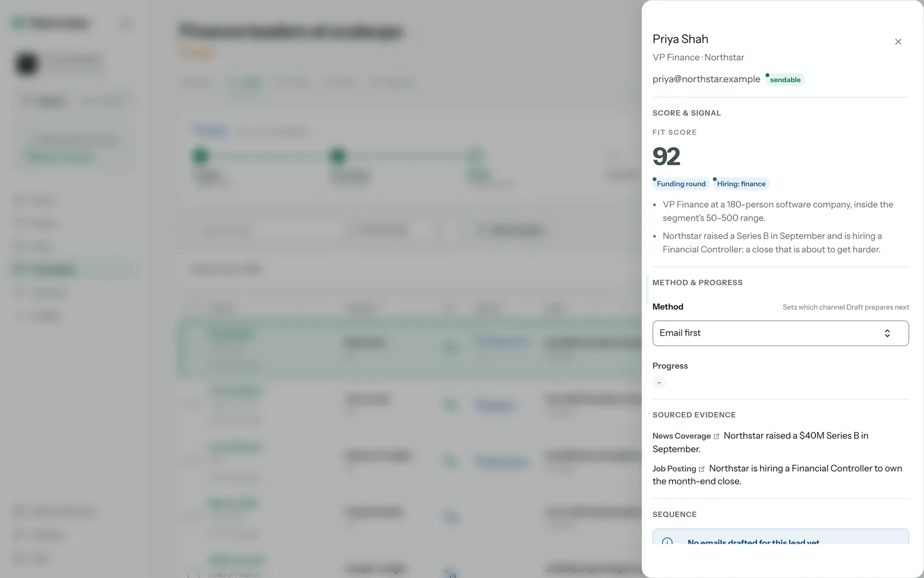The width and height of the screenshot is (924, 578).
Task: Click the bullet about 180-person software company
Action: click(778, 211)
